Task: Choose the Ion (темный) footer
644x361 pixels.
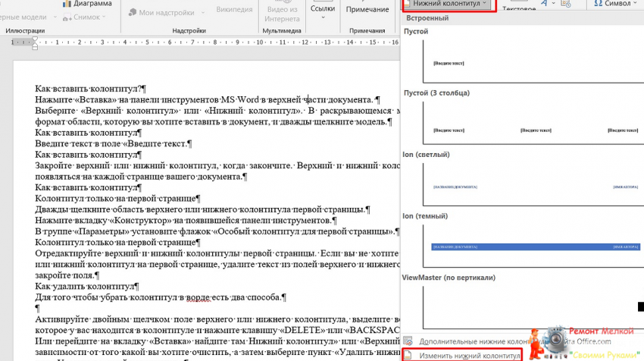Action: (x=523, y=246)
